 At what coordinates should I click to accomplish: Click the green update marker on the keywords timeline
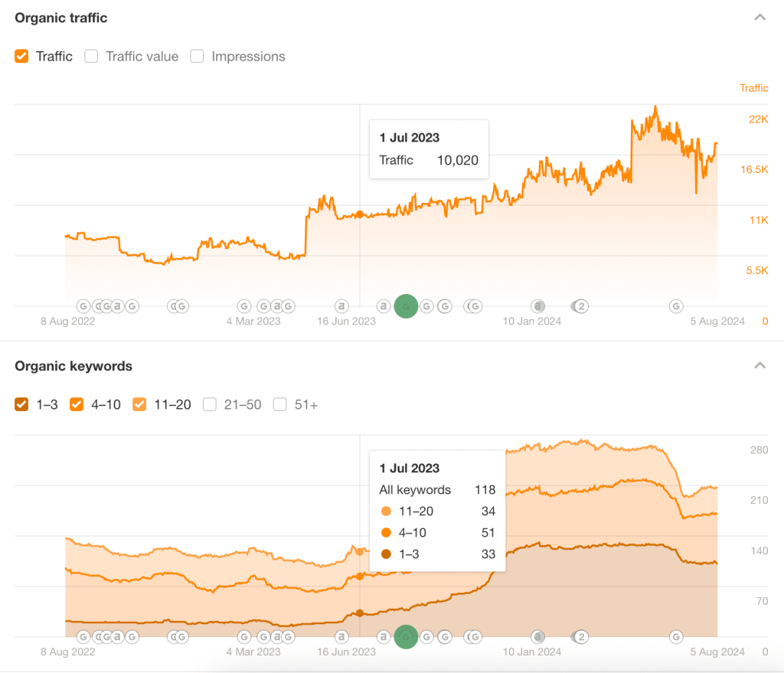click(406, 636)
